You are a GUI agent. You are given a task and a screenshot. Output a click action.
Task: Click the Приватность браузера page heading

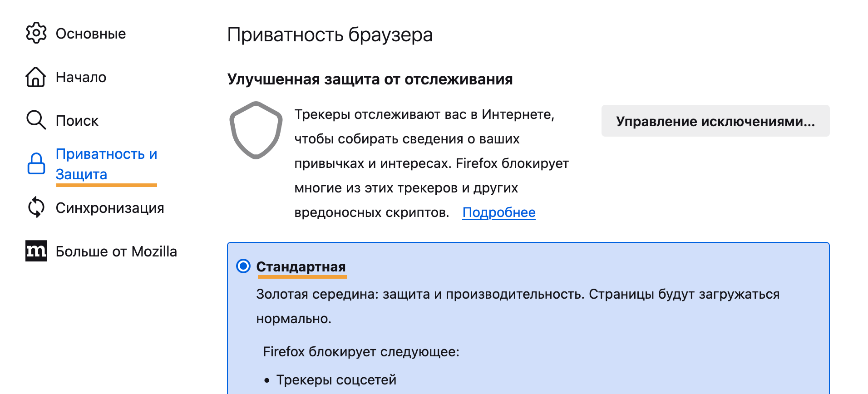[330, 35]
